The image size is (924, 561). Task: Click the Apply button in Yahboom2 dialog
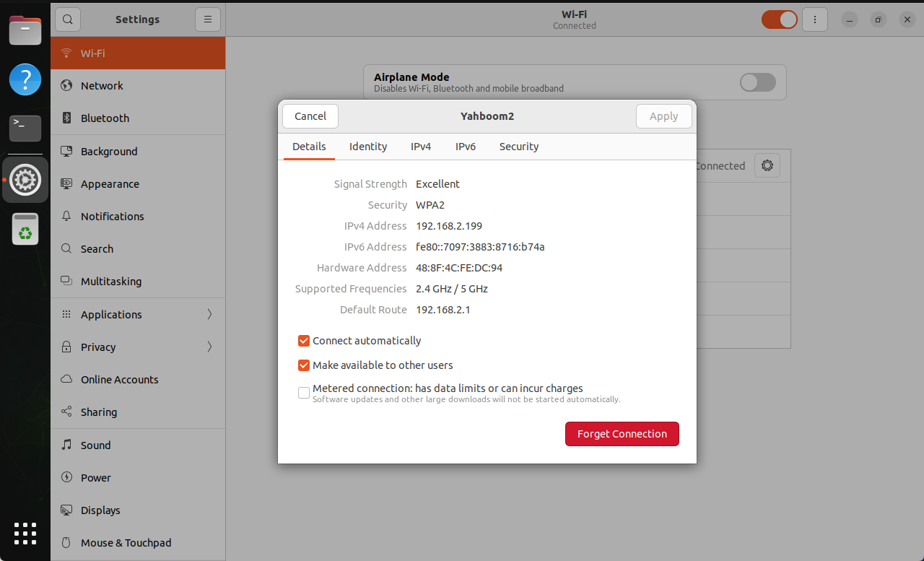pyautogui.click(x=664, y=116)
